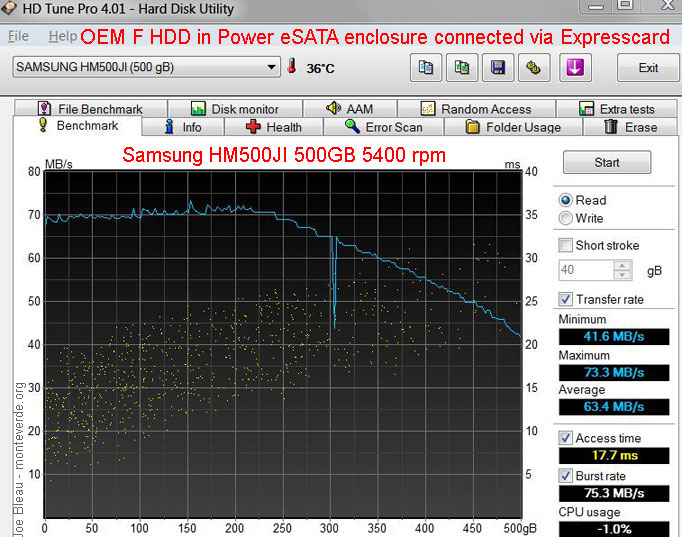Click the purple minimize-to-tray arrow icon
Image resolution: width=682 pixels, height=537 pixels.
tap(575, 67)
